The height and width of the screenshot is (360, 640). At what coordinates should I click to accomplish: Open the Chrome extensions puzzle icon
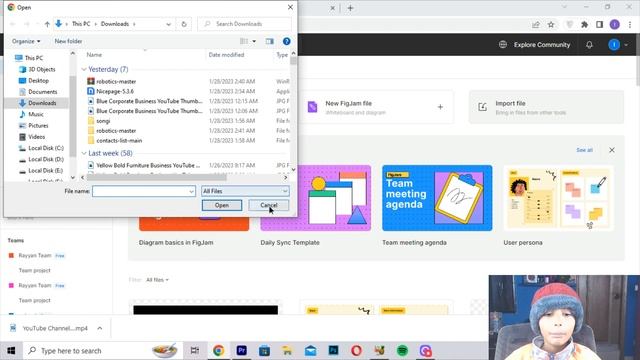pyautogui.click(x=584, y=24)
